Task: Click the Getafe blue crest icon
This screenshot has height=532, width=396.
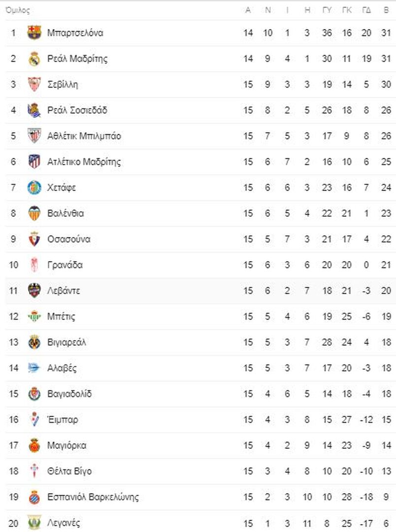Action: pyautogui.click(x=34, y=187)
